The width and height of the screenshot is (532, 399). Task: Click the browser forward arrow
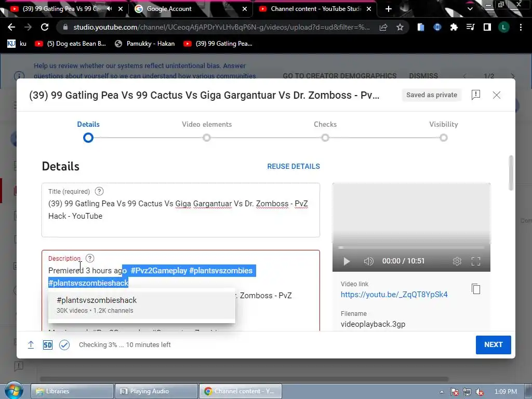(x=28, y=27)
